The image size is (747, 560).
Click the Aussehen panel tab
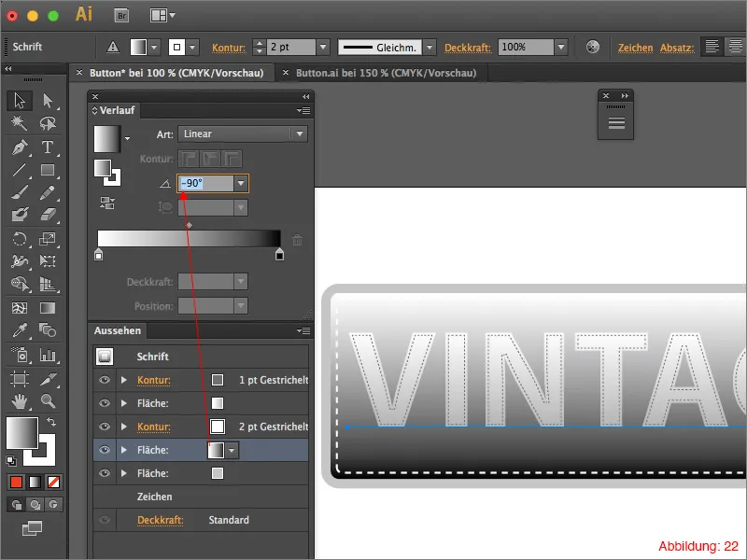[118, 330]
